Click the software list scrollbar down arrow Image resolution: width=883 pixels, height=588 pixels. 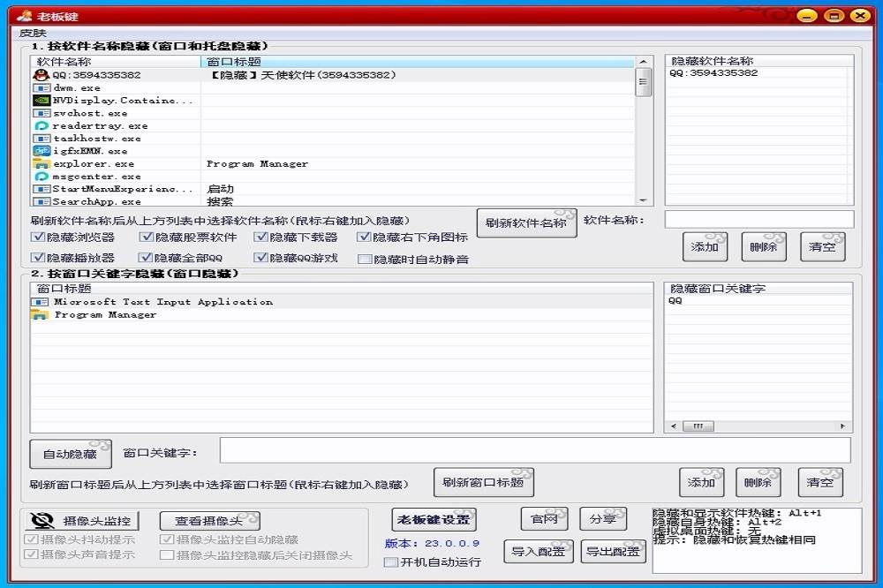[x=643, y=200]
